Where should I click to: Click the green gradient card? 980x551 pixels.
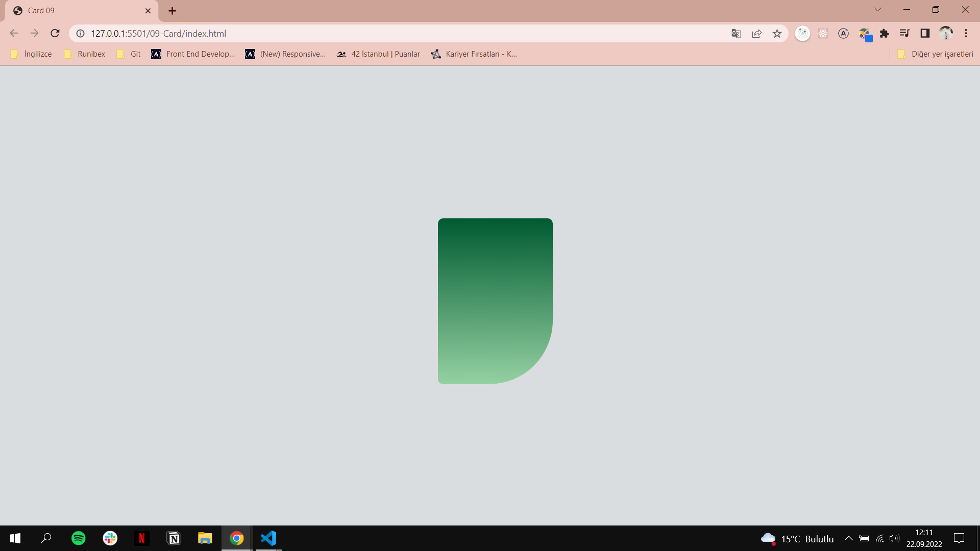(495, 301)
